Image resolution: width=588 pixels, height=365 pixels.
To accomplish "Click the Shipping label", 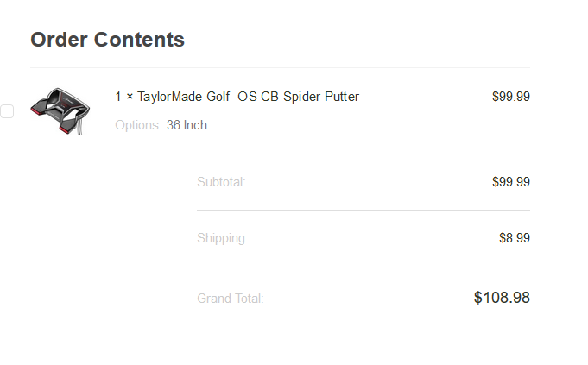I will click(x=222, y=238).
